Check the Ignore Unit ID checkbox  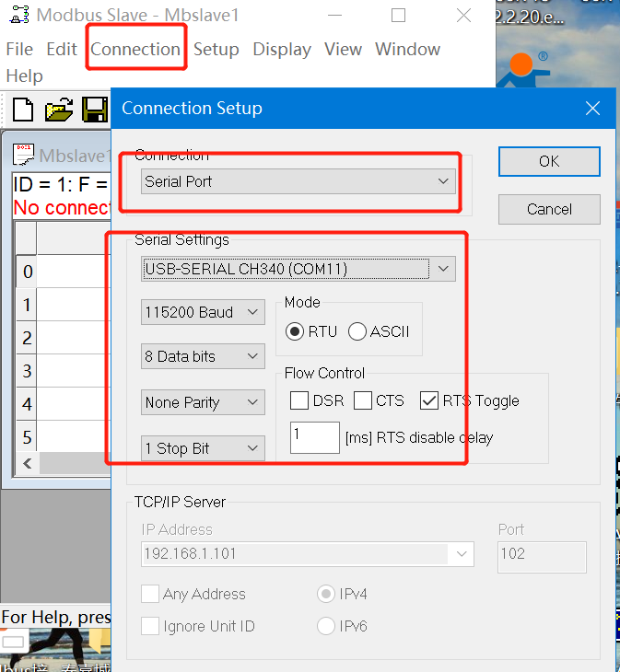150,626
